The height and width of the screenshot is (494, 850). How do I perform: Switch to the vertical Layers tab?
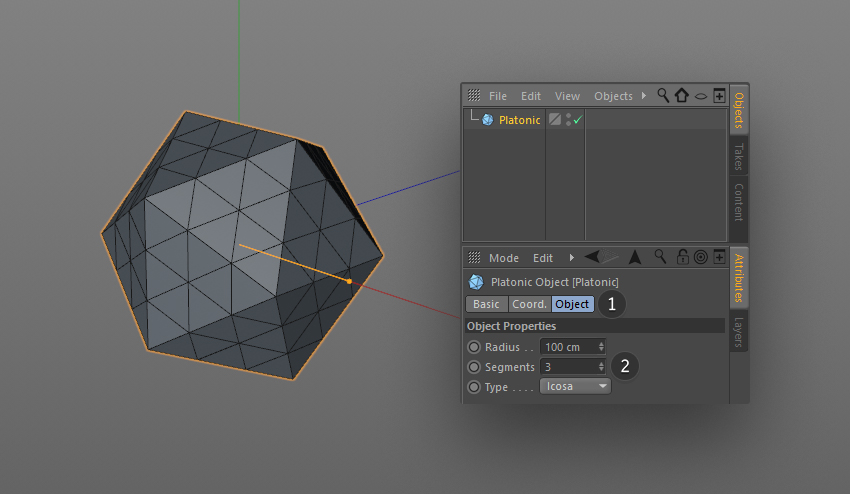(x=738, y=331)
